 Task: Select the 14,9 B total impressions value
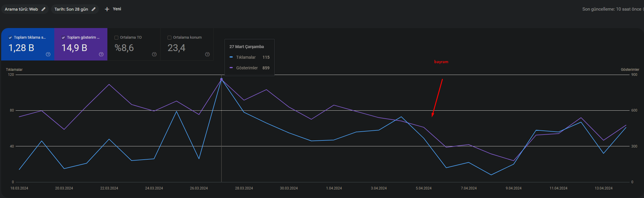coord(74,48)
